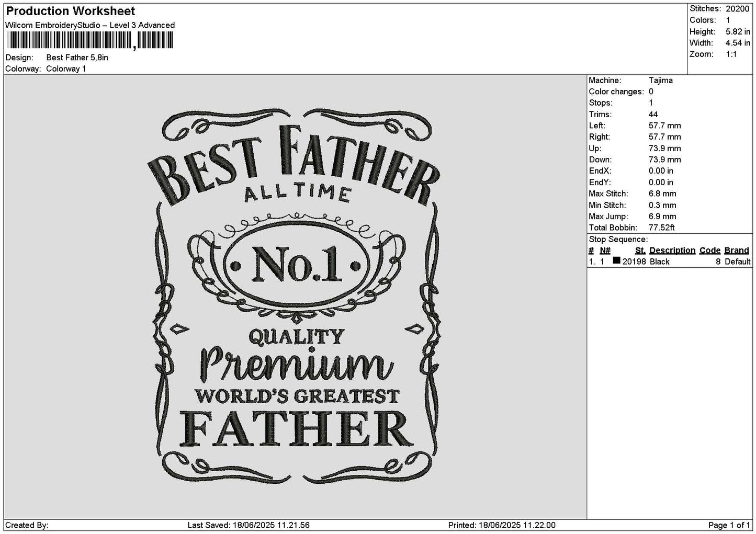Viewport: 756px width, 534px height.
Task: Select the Wilcom EmbroideryStudio – Level 3 Advanced line
Action: 90,25
